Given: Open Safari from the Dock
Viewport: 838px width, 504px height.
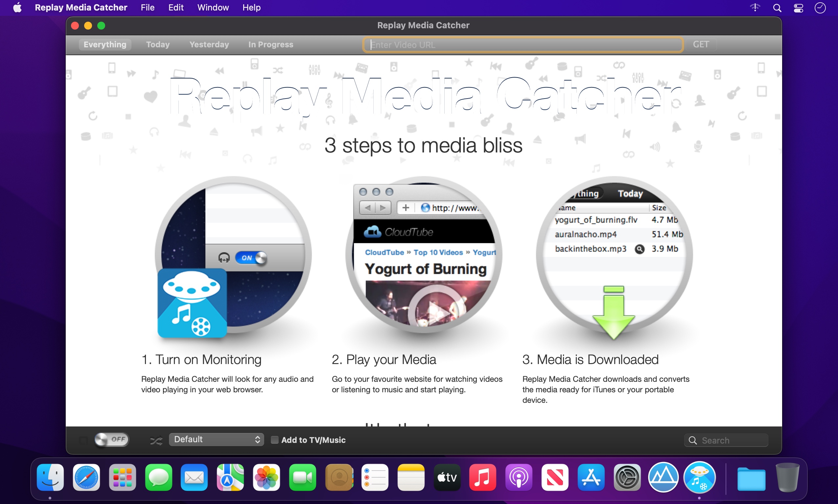Looking at the screenshot, I should click(x=86, y=477).
